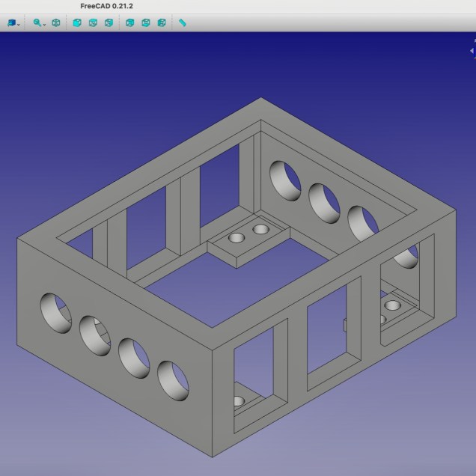Image resolution: width=476 pixels, height=476 pixels.
Task: Set the view to Top
Action: point(93,23)
